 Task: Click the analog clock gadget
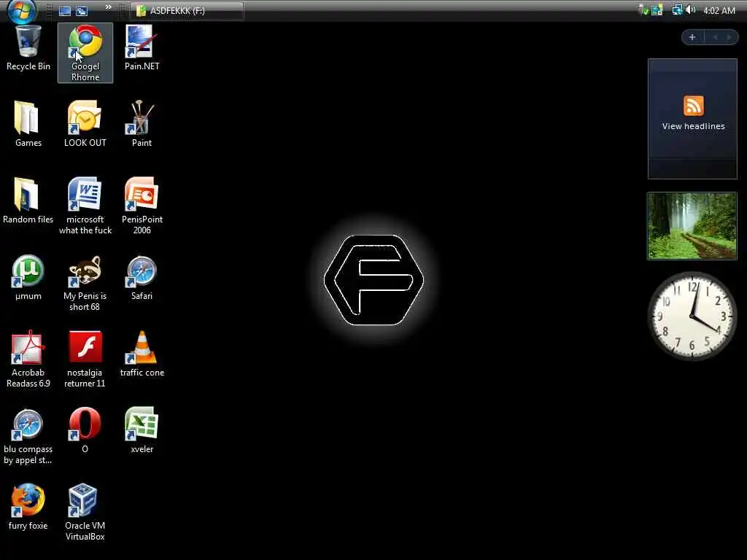click(692, 316)
